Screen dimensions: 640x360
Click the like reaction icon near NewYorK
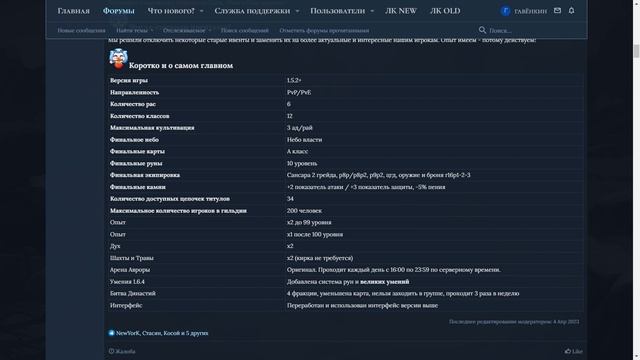[111, 333]
